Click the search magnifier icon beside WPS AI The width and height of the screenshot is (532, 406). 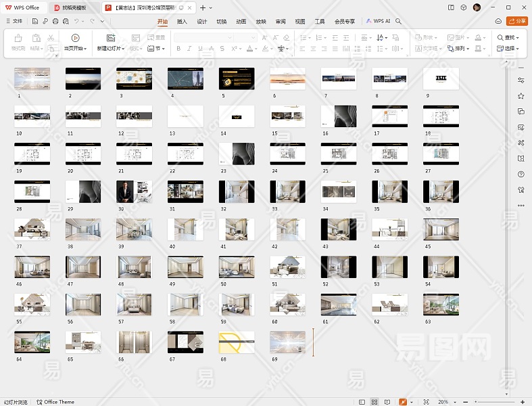pos(399,21)
